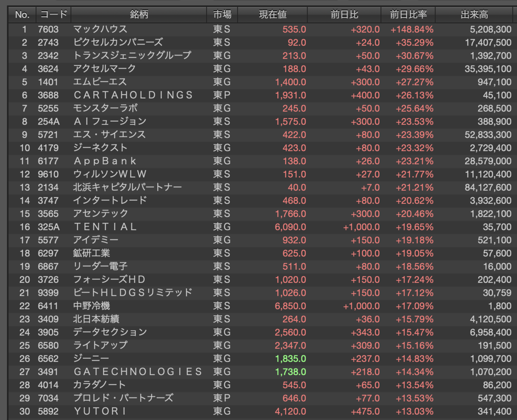The width and height of the screenshot is (517, 420).
Task: Select the current price 6,850.0
Action: [290, 305]
